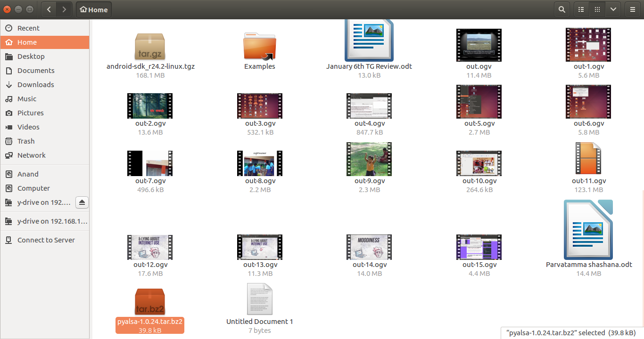Open the Anand volume in sidebar

click(x=44, y=174)
